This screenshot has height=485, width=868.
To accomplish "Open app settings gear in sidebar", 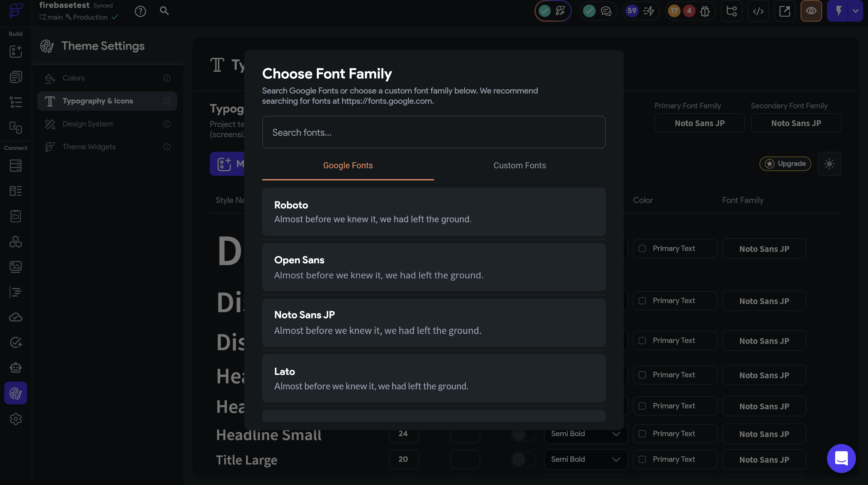I will [x=15, y=419].
